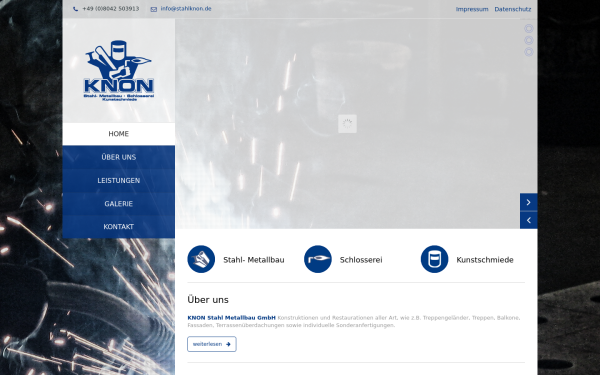Click the envelope email icon

click(x=153, y=9)
